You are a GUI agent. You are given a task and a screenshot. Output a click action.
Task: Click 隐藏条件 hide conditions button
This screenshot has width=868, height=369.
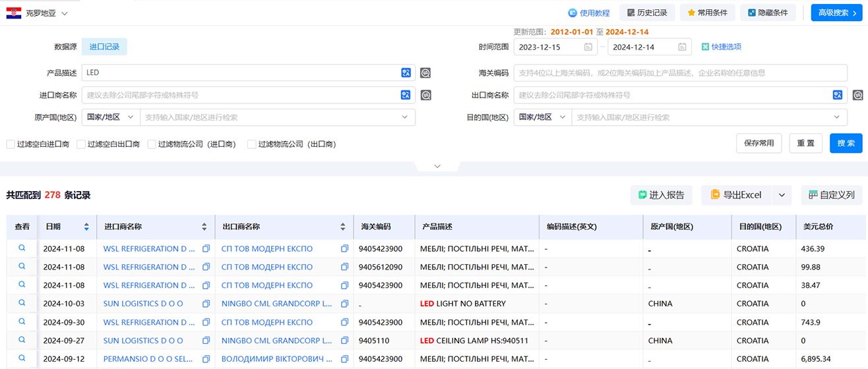(x=768, y=13)
